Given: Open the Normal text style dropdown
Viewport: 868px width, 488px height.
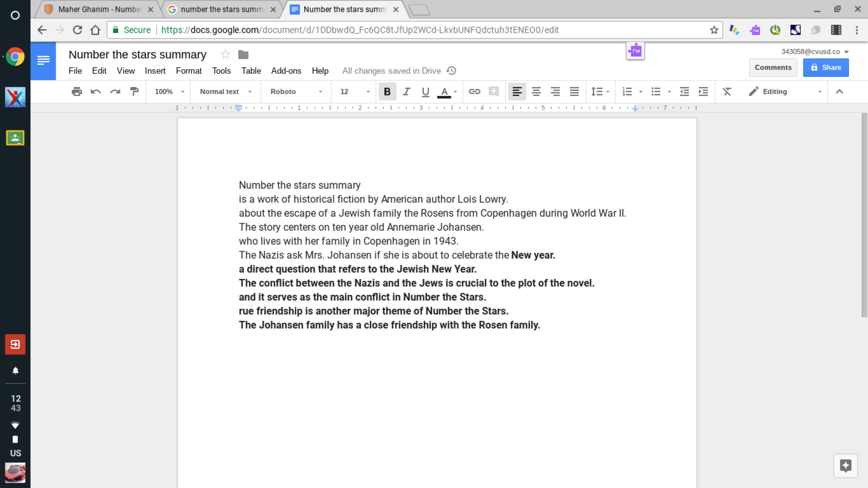Looking at the screenshot, I should point(225,92).
